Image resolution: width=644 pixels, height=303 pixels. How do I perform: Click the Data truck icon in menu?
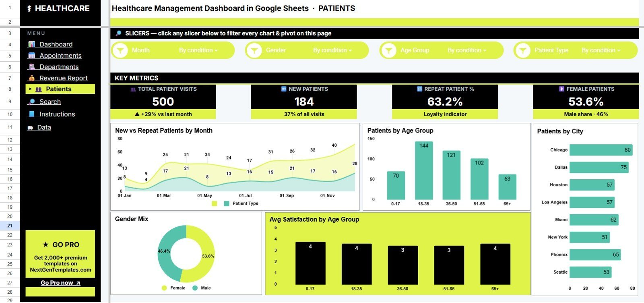(x=30, y=128)
